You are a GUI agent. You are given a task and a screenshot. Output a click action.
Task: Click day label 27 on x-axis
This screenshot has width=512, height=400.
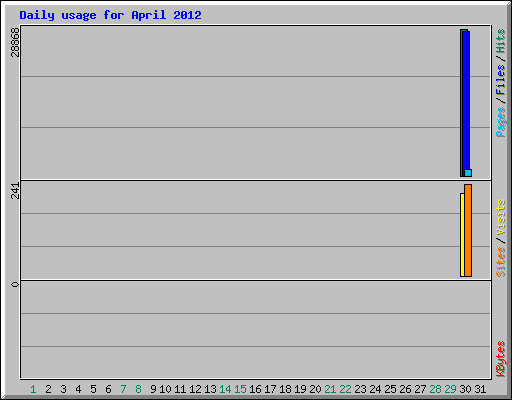(x=420, y=389)
